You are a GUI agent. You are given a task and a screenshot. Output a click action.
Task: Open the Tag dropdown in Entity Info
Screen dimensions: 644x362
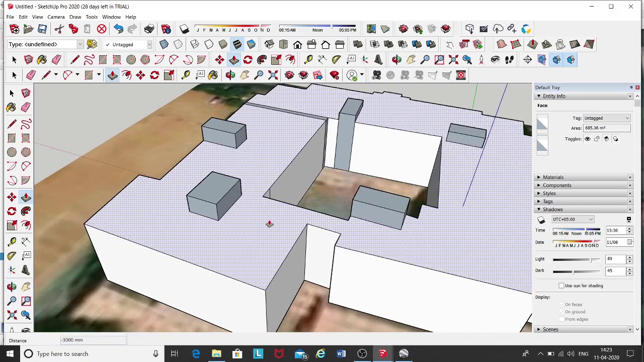tap(607, 118)
